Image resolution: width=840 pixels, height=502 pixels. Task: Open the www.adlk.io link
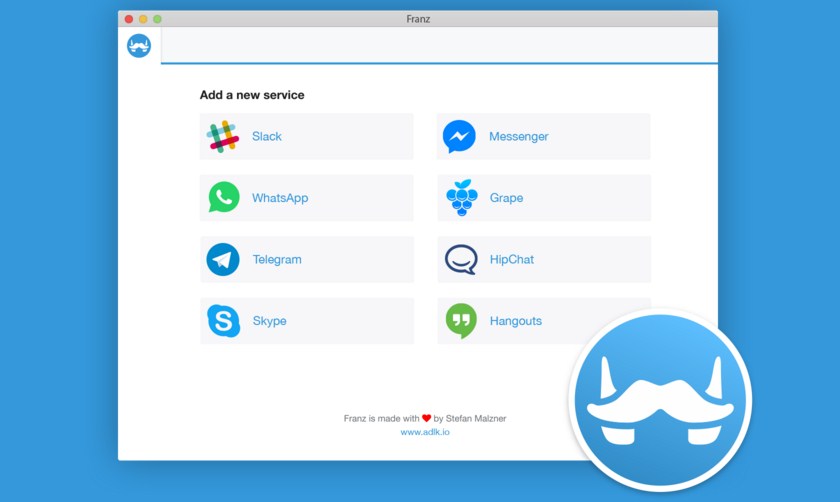425,432
